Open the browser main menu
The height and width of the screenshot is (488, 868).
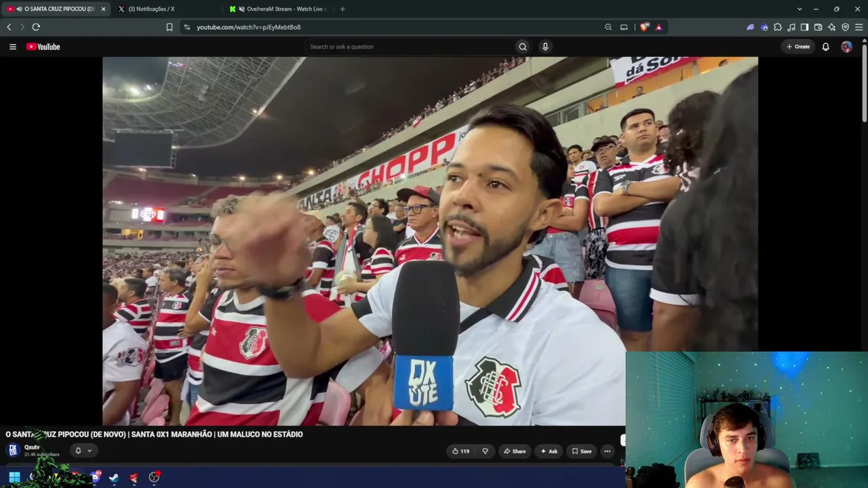point(859,27)
